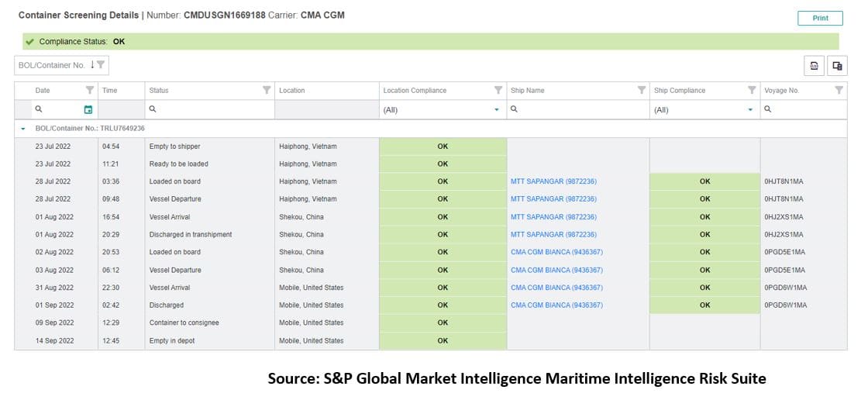Click the Status column filter icon
868x400 pixels.
click(x=267, y=91)
